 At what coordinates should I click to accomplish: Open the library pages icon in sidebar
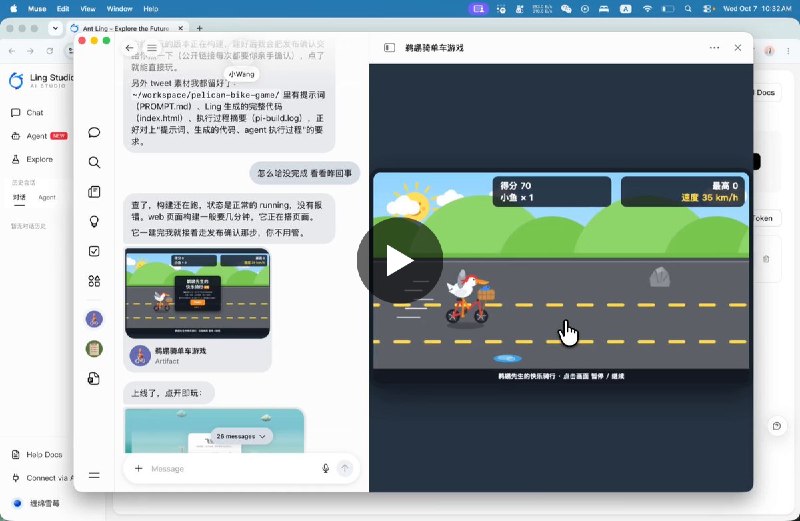pos(94,192)
